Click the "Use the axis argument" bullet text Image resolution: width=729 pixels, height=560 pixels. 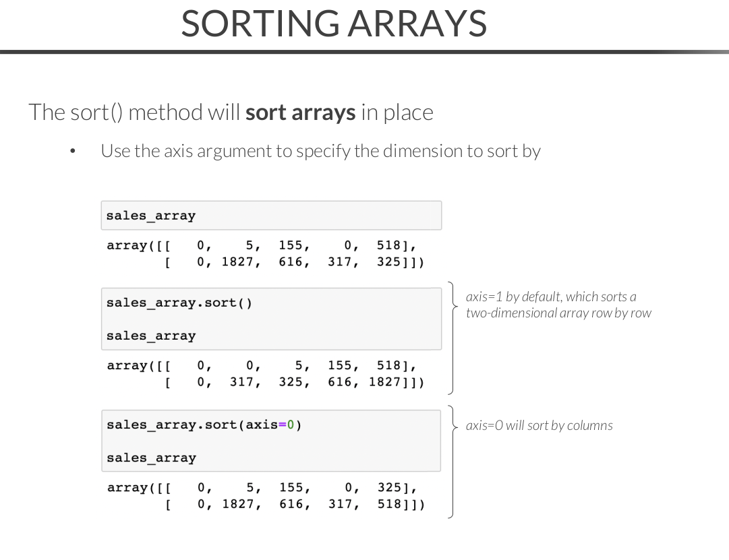[x=320, y=151]
